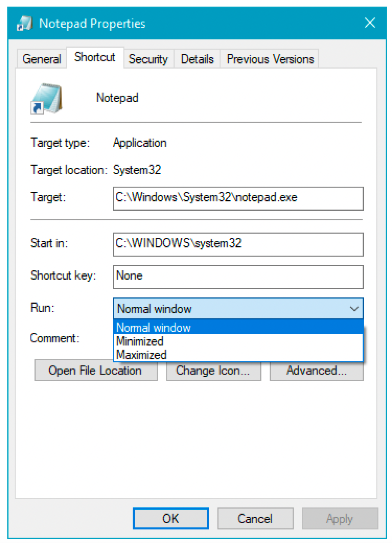Click the Target type label
The height and width of the screenshot is (543, 392).
coord(60,143)
